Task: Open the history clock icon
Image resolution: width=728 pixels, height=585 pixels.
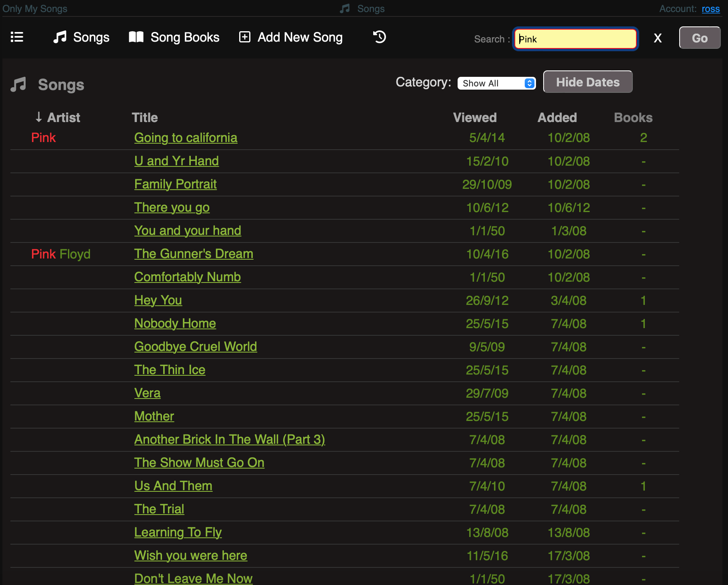Action: tap(379, 37)
